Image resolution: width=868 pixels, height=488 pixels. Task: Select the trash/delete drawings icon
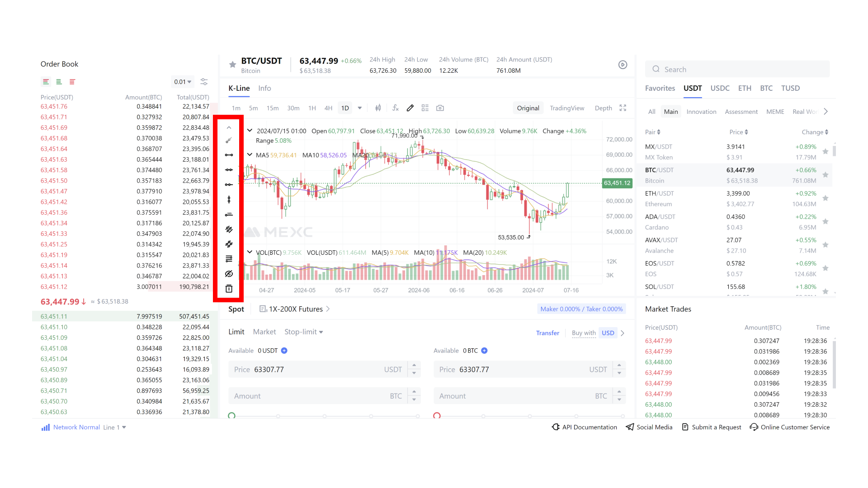pos(229,289)
